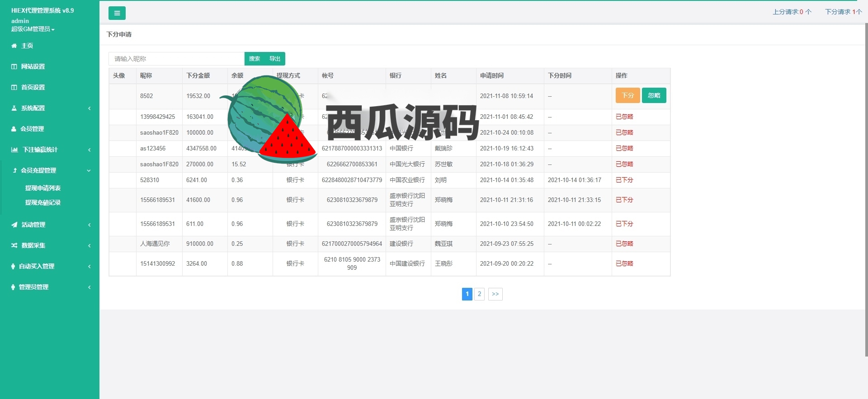Click the 管理员管理 person icon
868x399 pixels.
point(13,287)
